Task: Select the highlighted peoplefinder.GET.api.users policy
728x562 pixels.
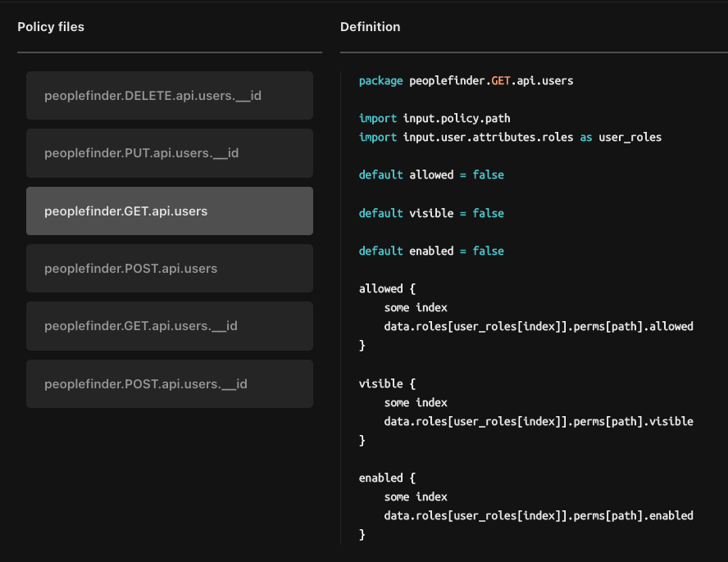Action: 169,211
